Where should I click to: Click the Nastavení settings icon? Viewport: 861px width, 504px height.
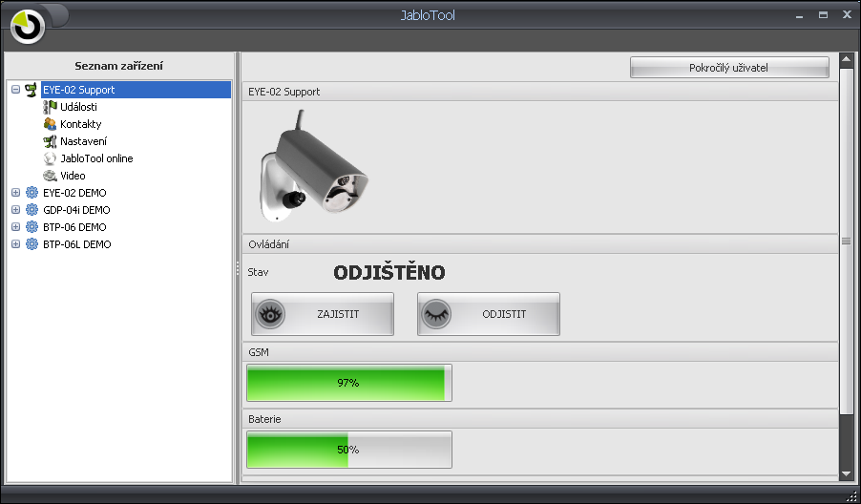50,141
